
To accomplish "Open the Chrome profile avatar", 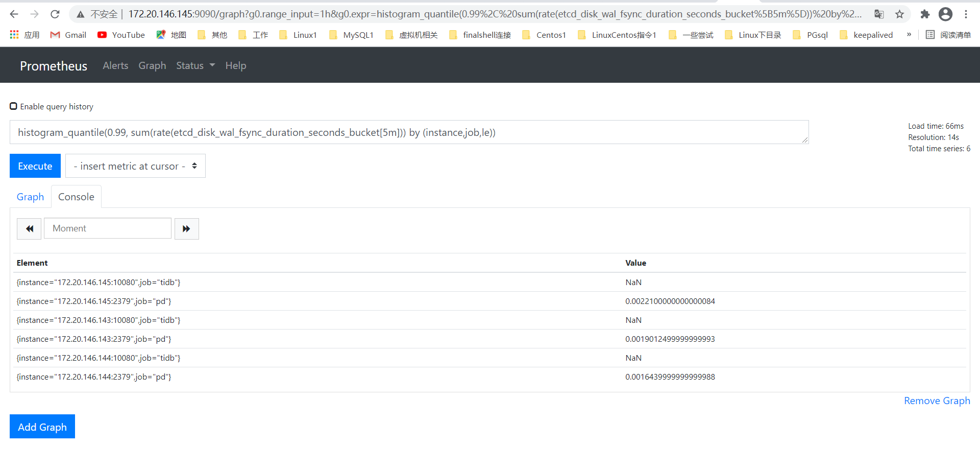I will [946, 14].
